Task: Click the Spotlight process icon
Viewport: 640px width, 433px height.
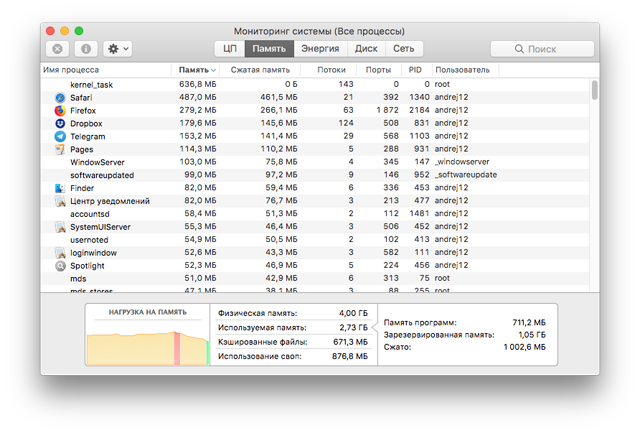Action: tap(60, 266)
